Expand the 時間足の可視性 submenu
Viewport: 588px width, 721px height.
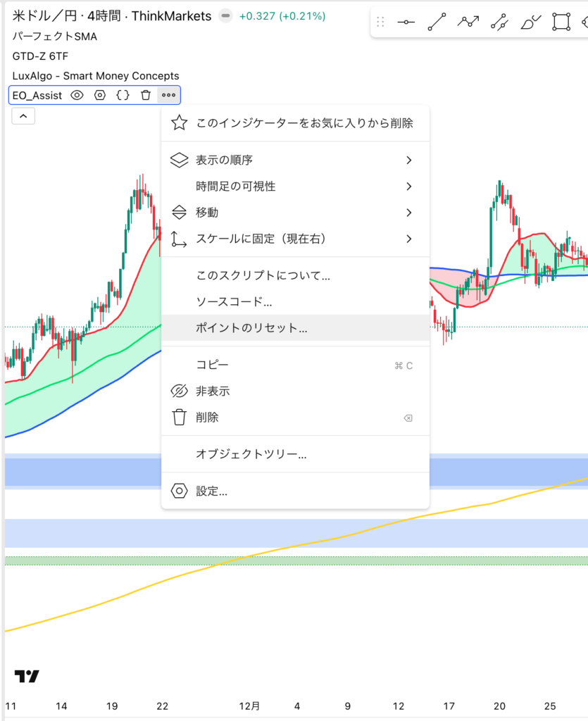pos(296,187)
